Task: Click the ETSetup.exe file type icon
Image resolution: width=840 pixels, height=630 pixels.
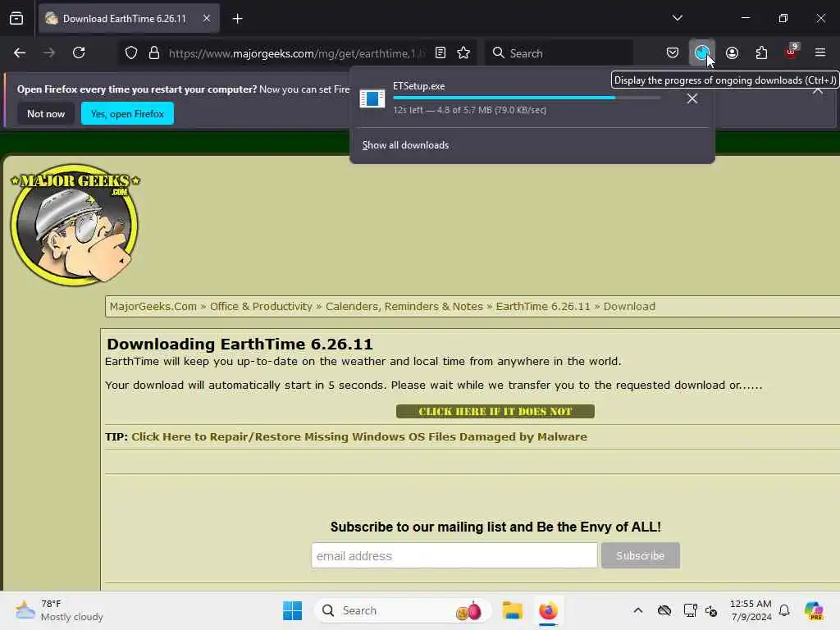Action: [x=372, y=98]
